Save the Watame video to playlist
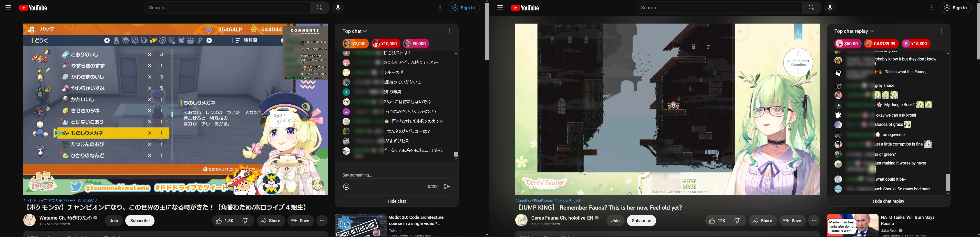The width and height of the screenshot is (980, 237). [301, 221]
